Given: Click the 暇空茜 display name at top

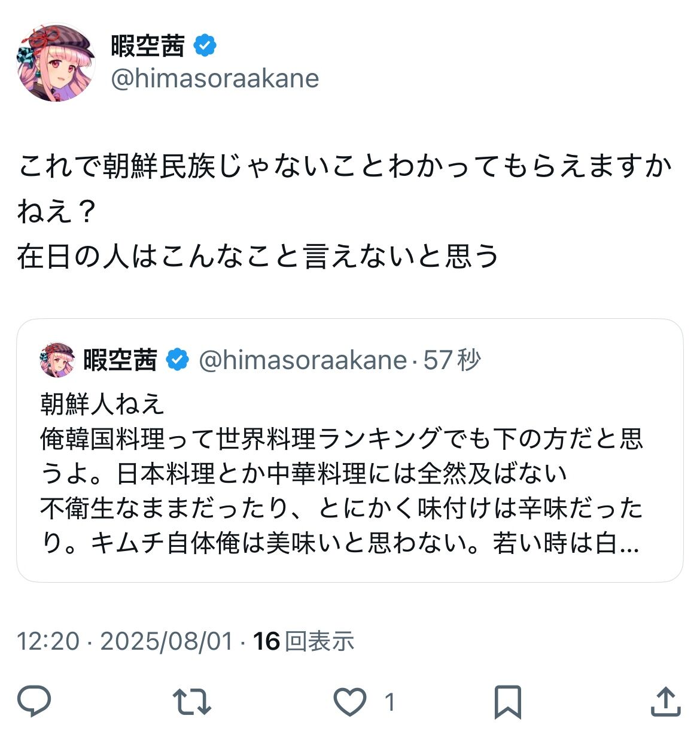Looking at the screenshot, I should (148, 45).
